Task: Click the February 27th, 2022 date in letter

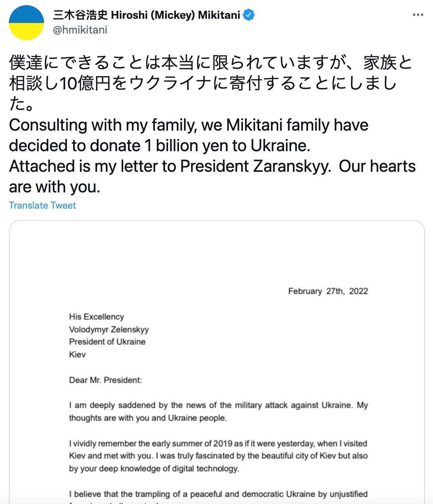Action: [328, 291]
